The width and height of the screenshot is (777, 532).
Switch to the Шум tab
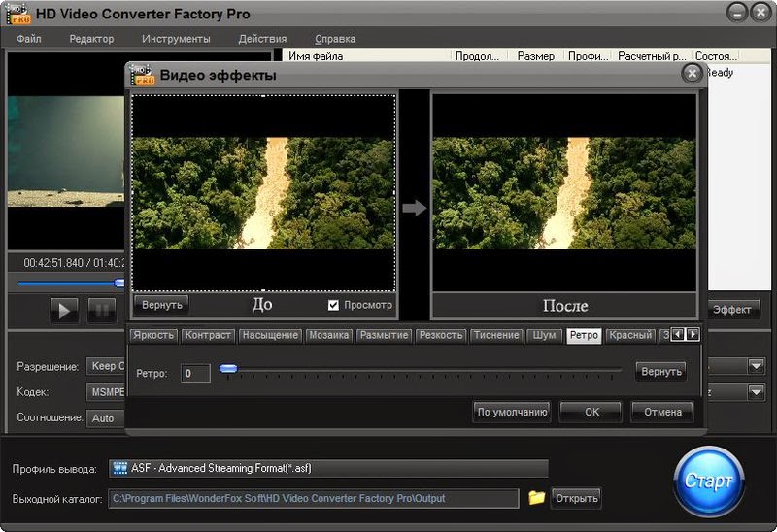click(544, 335)
